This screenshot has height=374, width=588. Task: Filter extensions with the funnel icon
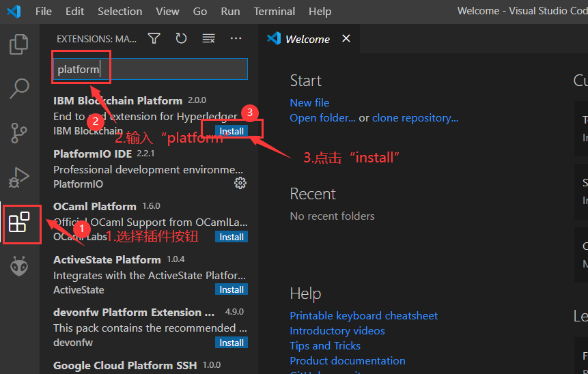(x=154, y=38)
